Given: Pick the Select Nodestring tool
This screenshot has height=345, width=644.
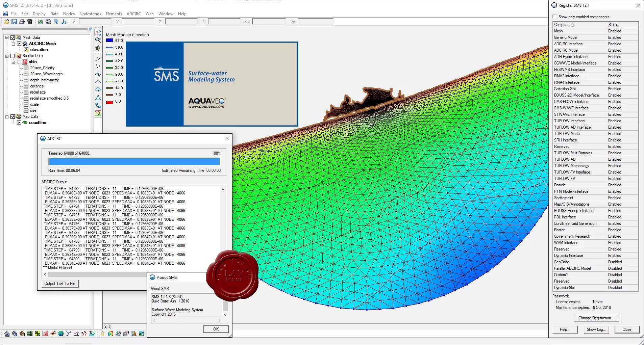Looking at the screenshot, I should pos(98,74).
